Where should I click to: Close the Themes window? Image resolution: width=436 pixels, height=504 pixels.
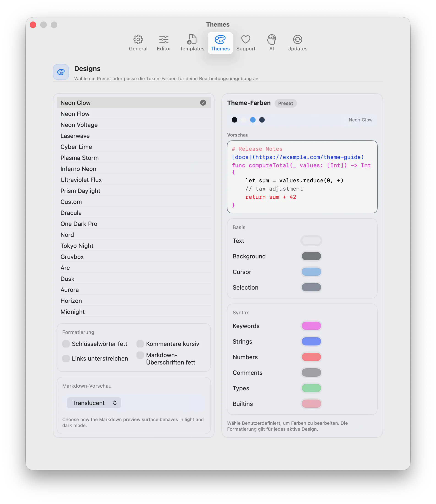(33, 25)
